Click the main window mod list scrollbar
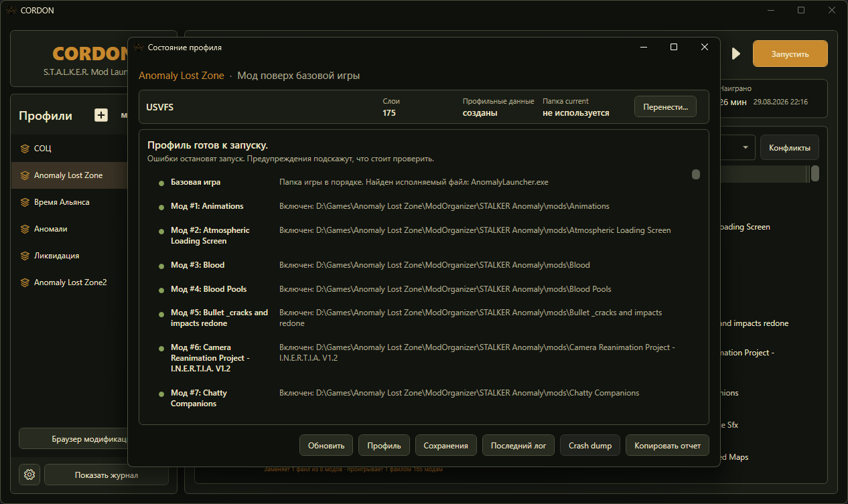 click(815, 174)
